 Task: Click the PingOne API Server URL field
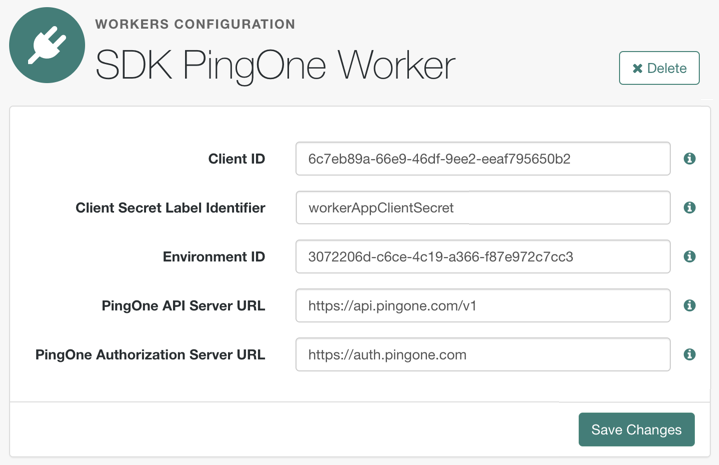483,305
